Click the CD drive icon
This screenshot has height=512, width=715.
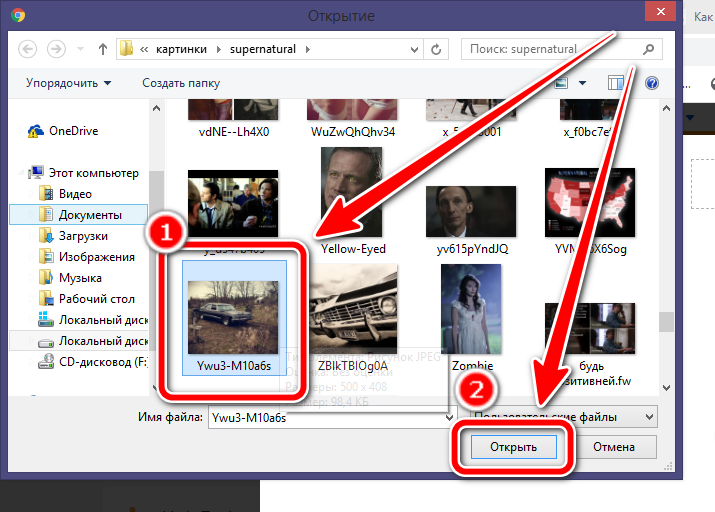pos(46,362)
